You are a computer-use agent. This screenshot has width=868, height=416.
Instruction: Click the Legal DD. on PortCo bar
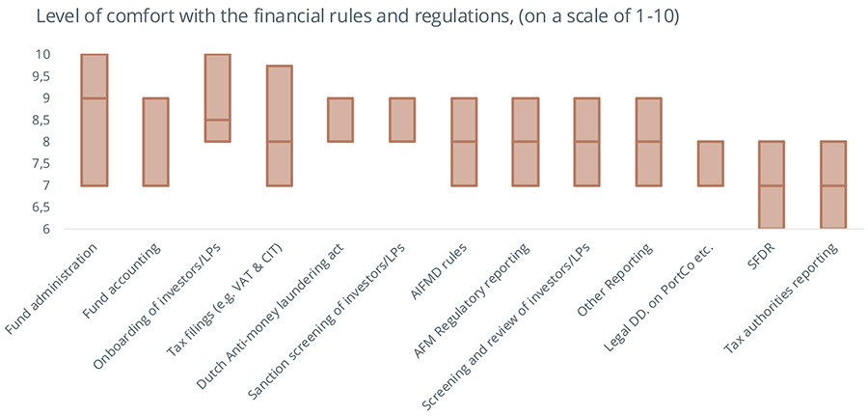tap(711, 163)
